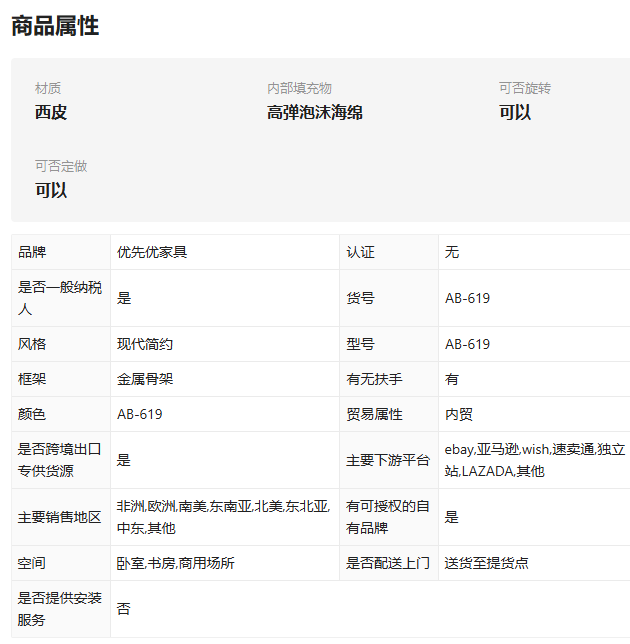Click the delivery value 送货至提货点
The width and height of the screenshot is (630, 644).
coord(487,563)
